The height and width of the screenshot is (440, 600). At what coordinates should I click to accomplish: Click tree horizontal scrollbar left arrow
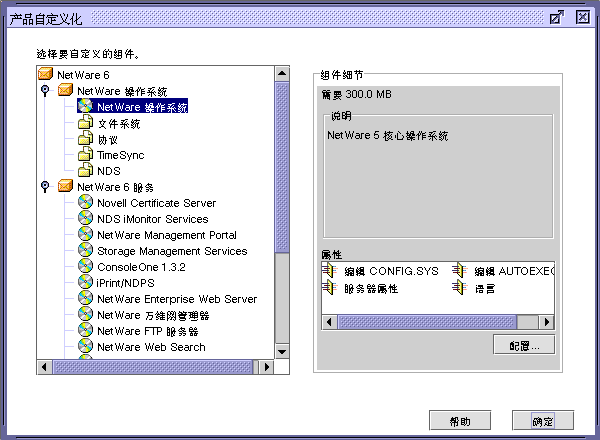point(44,367)
